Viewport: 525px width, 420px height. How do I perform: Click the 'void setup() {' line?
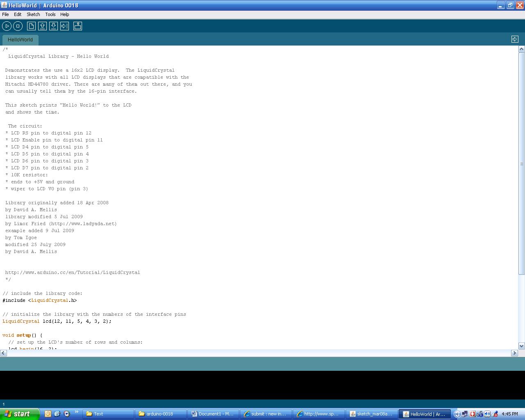pyautogui.click(x=22, y=335)
